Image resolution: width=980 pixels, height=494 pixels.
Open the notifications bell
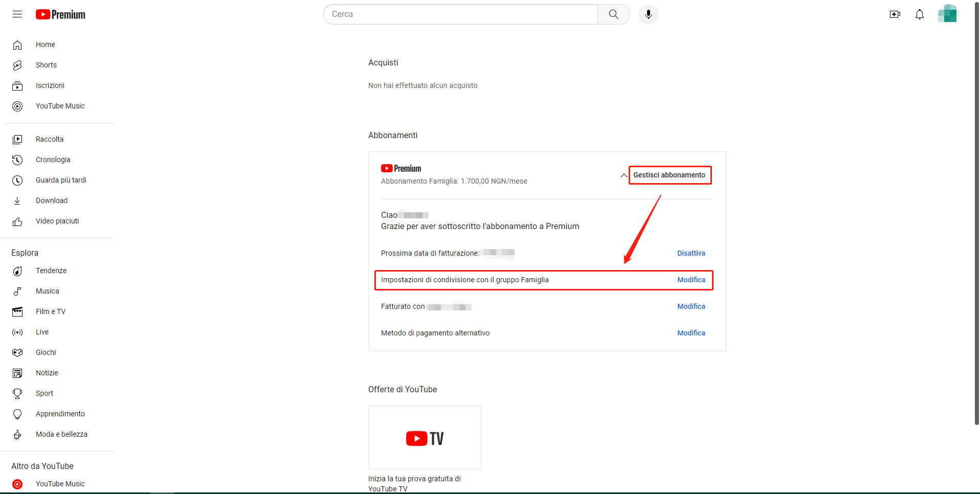(x=920, y=14)
